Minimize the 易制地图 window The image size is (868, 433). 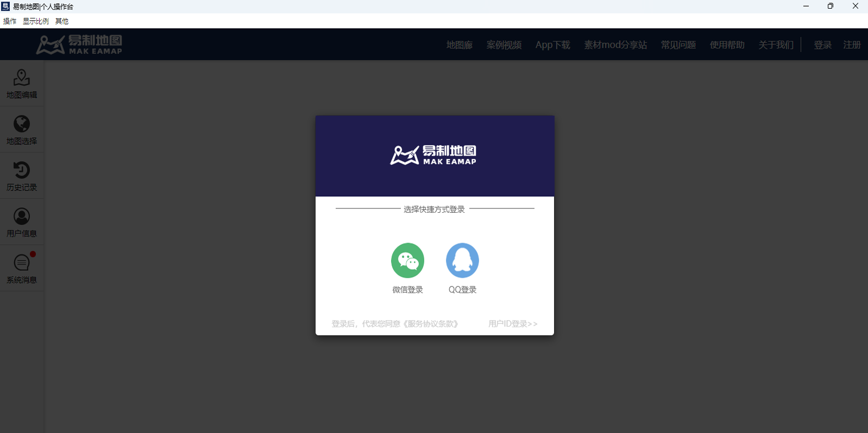(806, 6)
